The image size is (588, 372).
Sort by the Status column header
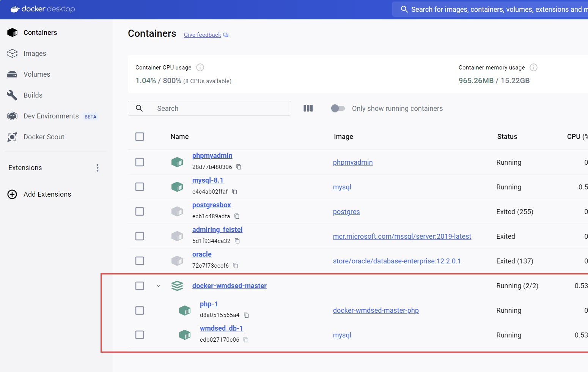click(507, 137)
